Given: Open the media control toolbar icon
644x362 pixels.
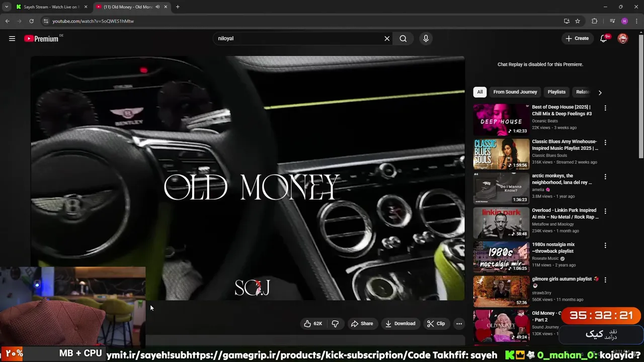Looking at the screenshot, I should click(x=612, y=21).
